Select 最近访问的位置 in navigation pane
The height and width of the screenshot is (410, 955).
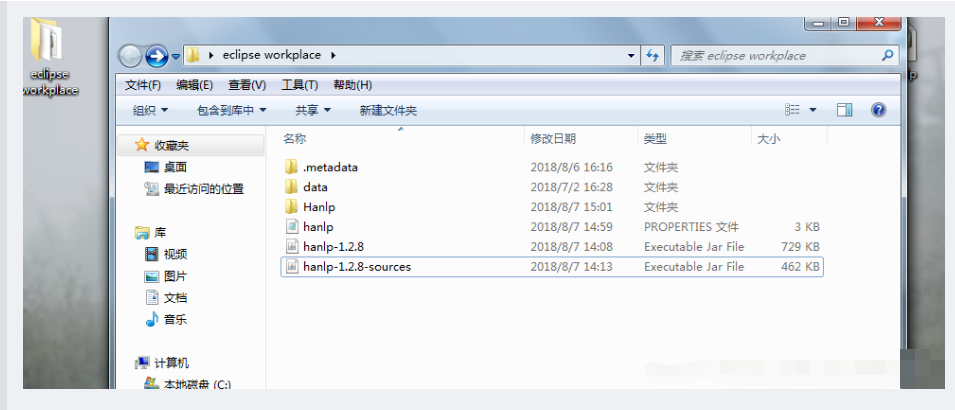[203, 189]
